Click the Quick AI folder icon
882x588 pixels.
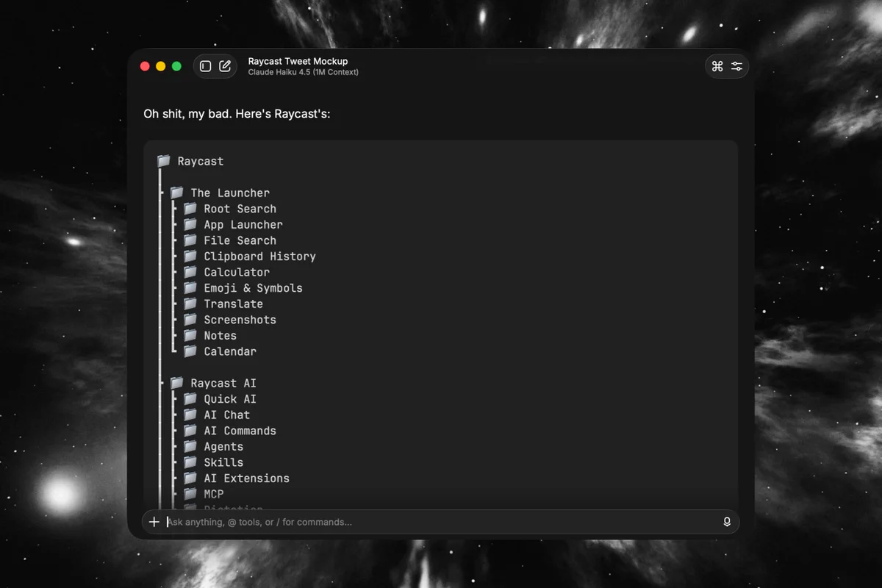click(190, 398)
